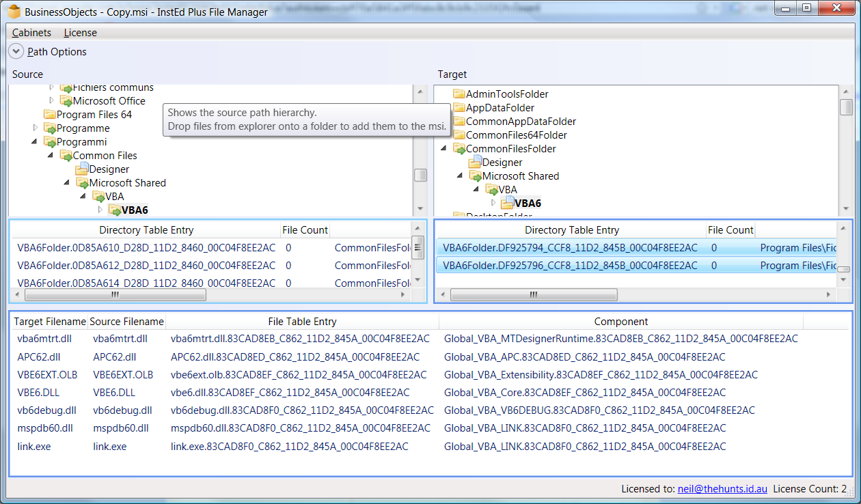Image resolution: width=861 pixels, height=504 pixels.
Task: Select vba6mtrt.dll in the Target Filename column
Action: tap(44, 339)
